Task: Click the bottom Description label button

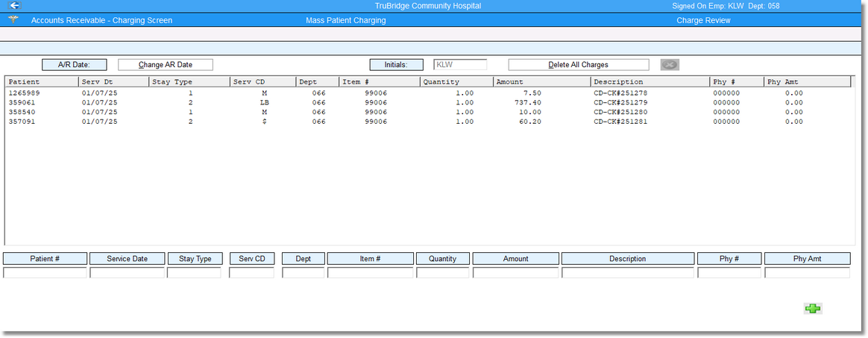Action: 628,259
